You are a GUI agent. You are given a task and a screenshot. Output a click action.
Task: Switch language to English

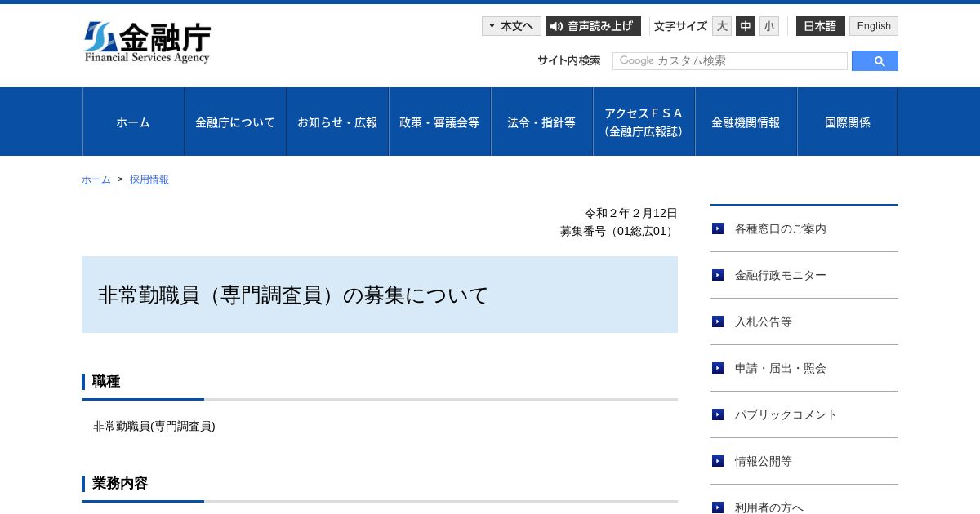click(x=874, y=26)
